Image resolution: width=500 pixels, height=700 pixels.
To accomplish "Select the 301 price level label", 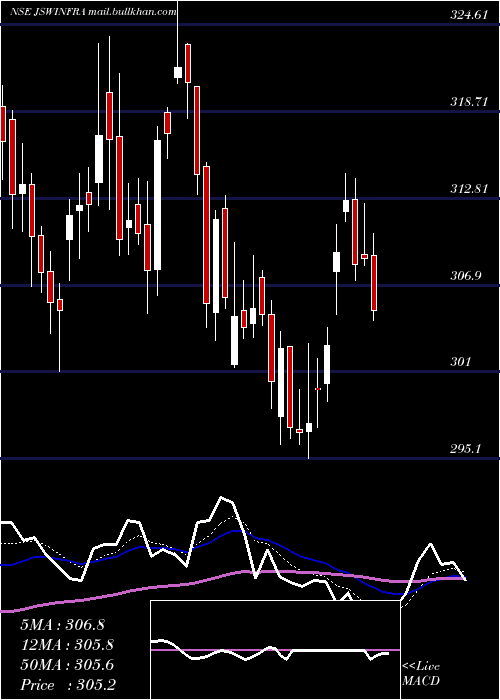I will [460, 361].
